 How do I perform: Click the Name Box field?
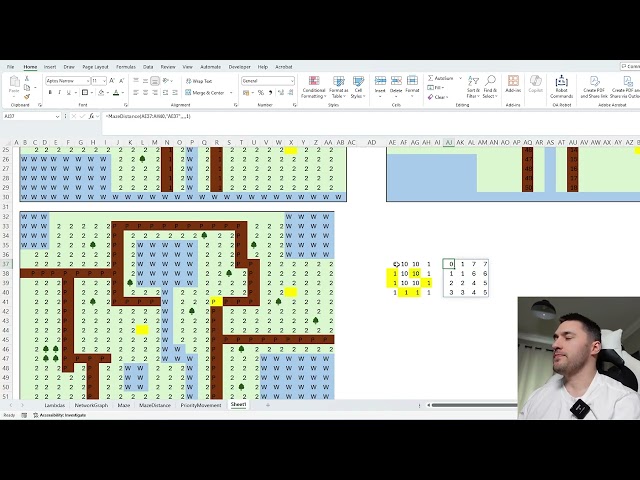pyautogui.click(x=29, y=116)
